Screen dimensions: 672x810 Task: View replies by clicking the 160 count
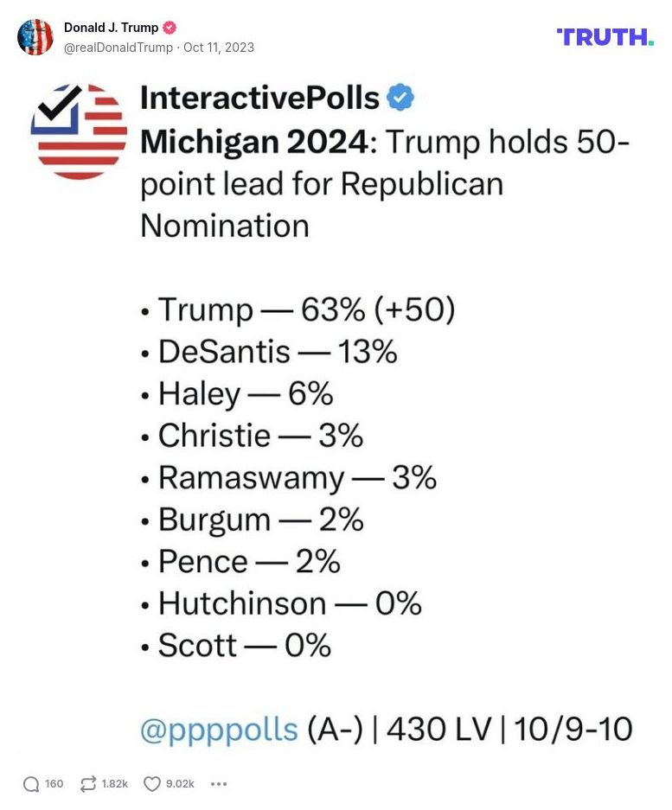point(54,783)
